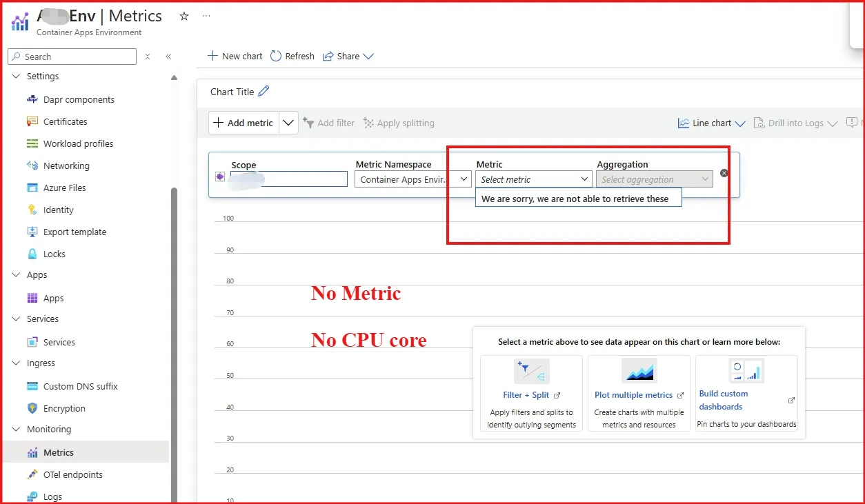Click the Scope input field
Image resolution: width=865 pixels, height=504 pixels.
click(x=288, y=179)
